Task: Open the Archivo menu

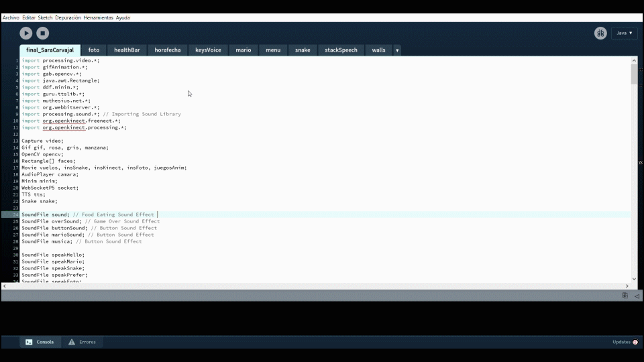Action: click(11, 17)
